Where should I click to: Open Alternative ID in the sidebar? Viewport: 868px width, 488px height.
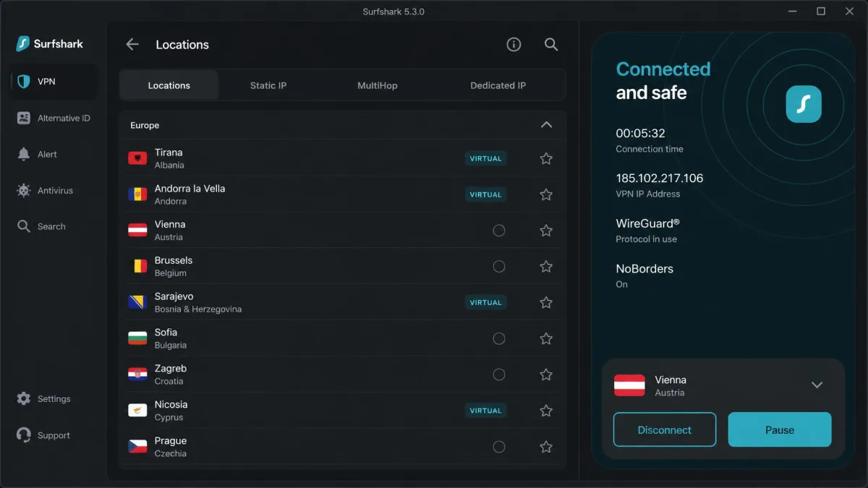[x=54, y=118]
